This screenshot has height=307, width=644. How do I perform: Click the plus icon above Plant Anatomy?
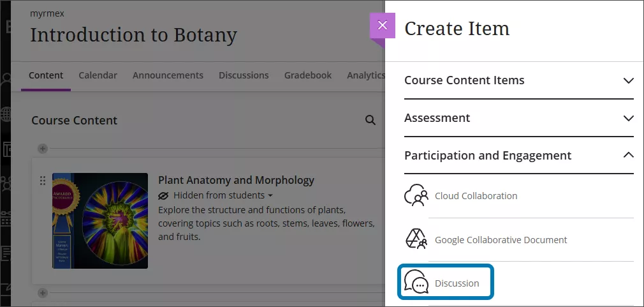click(x=43, y=149)
